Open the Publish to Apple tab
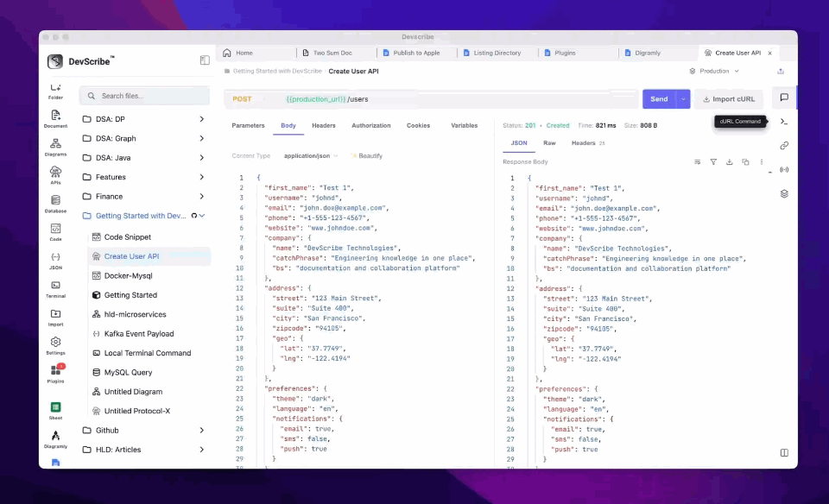The width and height of the screenshot is (829, 504). click(416, 53)
